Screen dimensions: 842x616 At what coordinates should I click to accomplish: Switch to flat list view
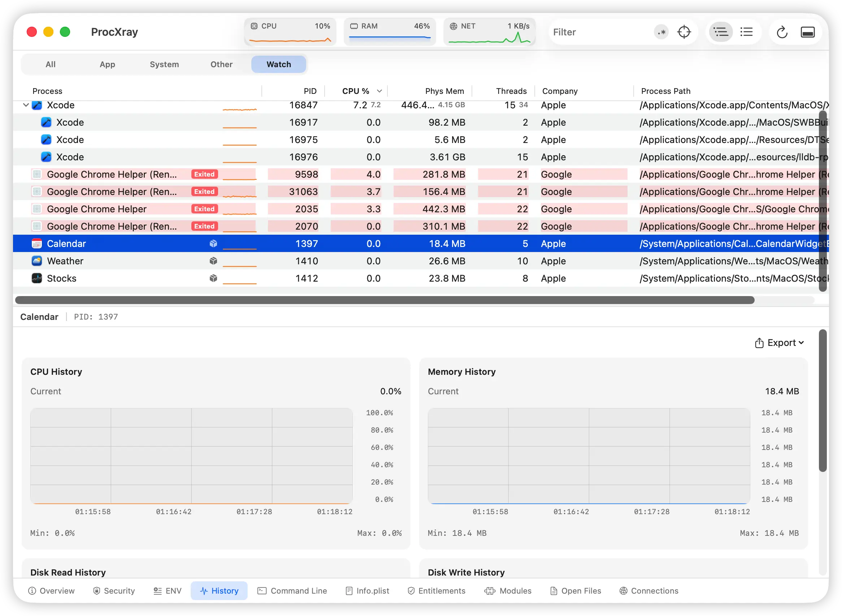coord(746,32)
